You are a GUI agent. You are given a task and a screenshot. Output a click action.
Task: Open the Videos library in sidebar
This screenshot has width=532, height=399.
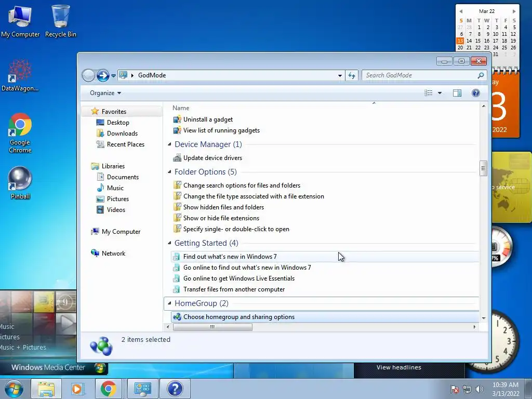click(x=116, y=210)
